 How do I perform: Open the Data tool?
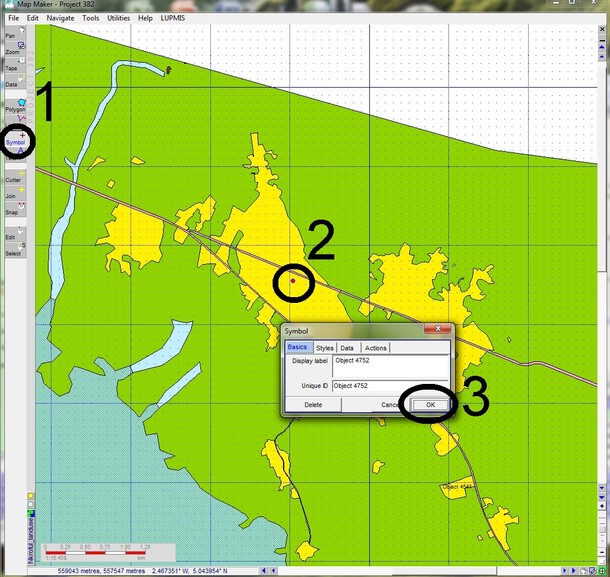(x=11, y=84)
